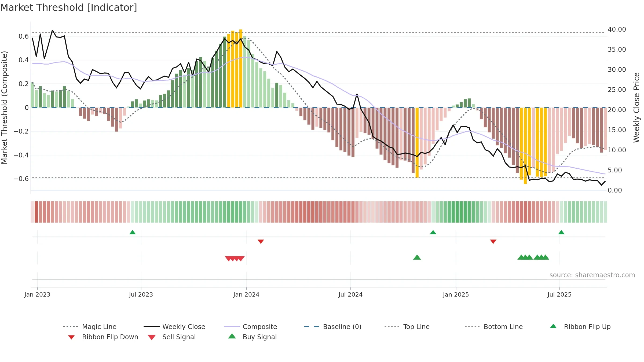The height and width of the screenshot is (362, 644).
Task: Click the ribbon flip up marker at Jul 2025
Action: click(561, 232)
